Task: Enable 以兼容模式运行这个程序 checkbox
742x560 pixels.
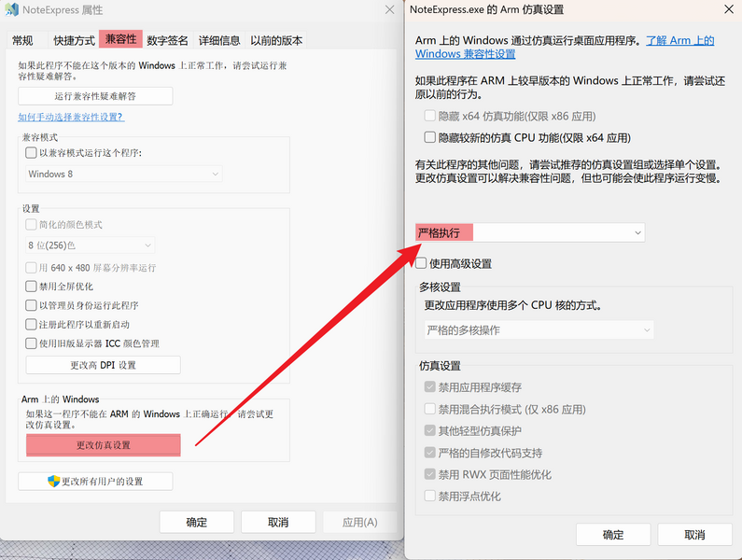Action: click(x=31, y=152)
